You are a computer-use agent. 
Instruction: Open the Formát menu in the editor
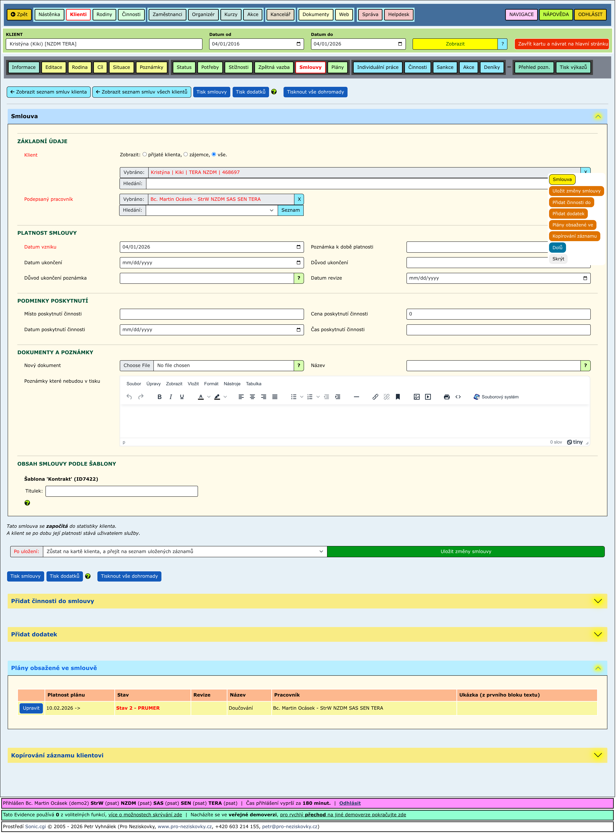pos(211,384)
